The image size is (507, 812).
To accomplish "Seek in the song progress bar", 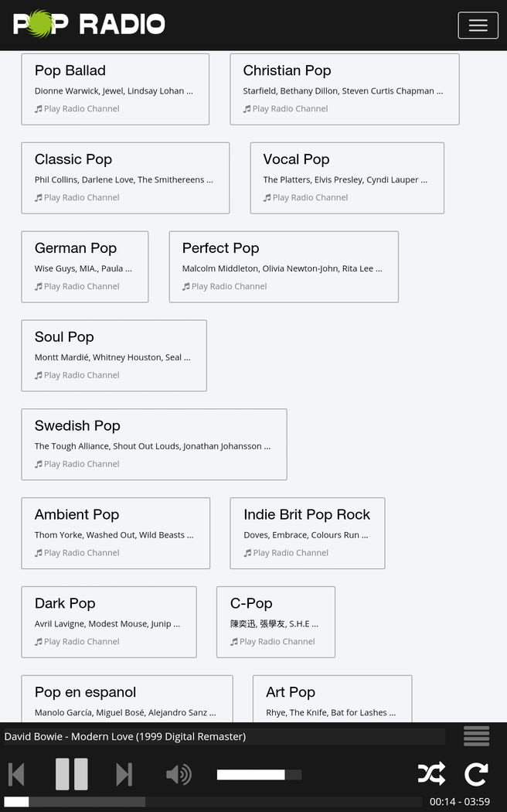I will (x=213, y=802).
